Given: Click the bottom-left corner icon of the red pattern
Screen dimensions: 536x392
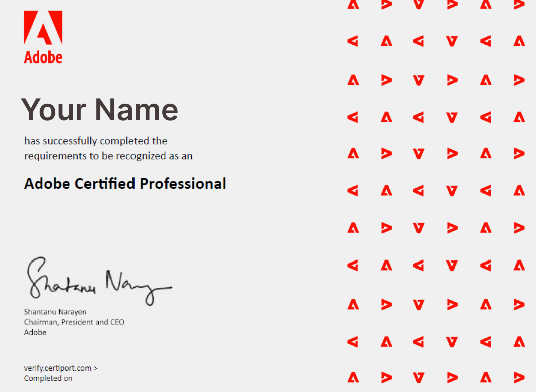Looking at the screenshot, I should coord(353,377).
